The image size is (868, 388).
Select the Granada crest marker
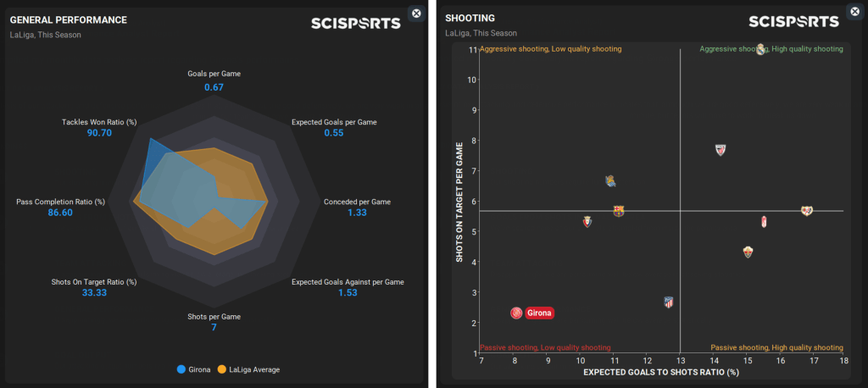[x=762, y=222]
